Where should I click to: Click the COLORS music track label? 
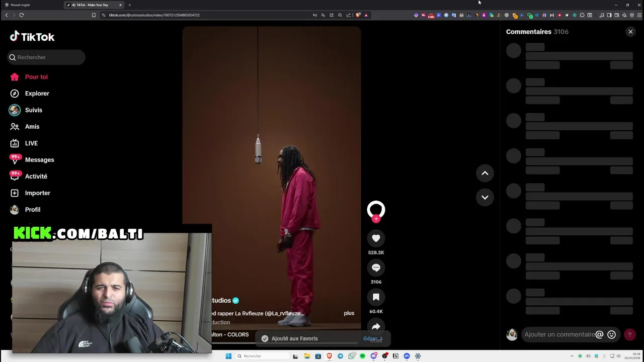pos(230,334)
